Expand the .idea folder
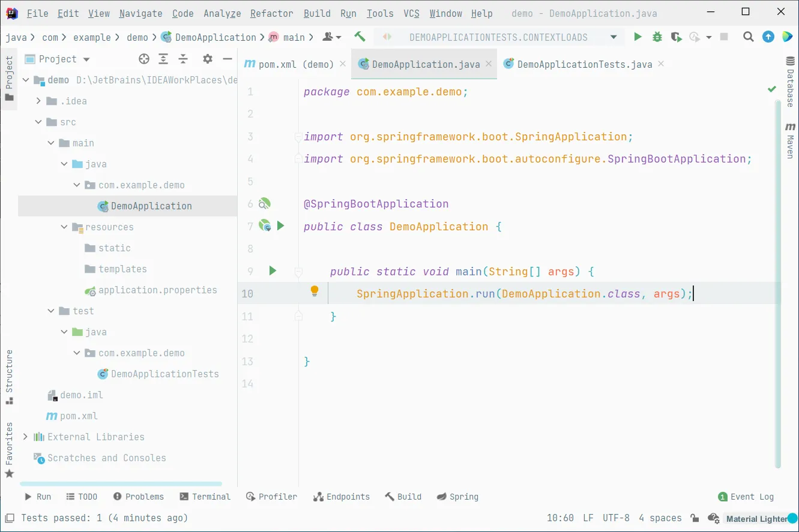This screenshot has width=799, height=532. tap(38, 101)
